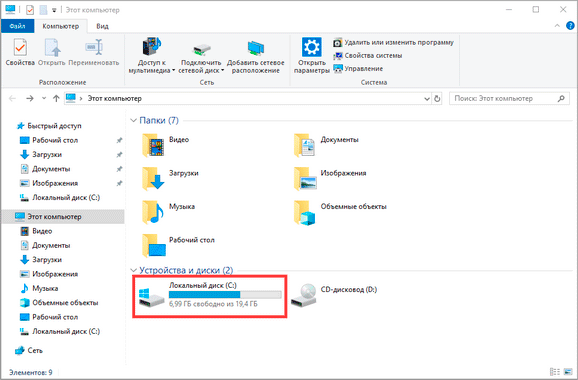Click the Элементов: 9 status text
The height and width of the screenshot is (380, 578).
pyautogui.click(x=31, y=372)
